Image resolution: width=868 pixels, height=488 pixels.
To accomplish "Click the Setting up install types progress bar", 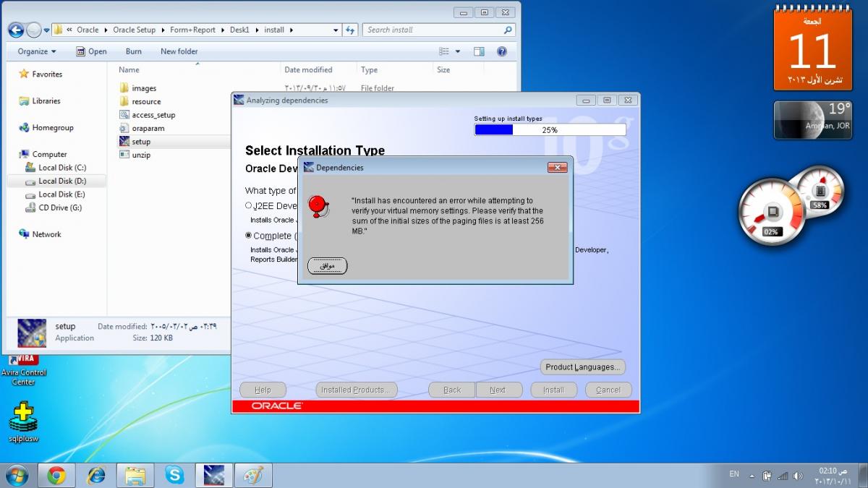I will (549, 130).
